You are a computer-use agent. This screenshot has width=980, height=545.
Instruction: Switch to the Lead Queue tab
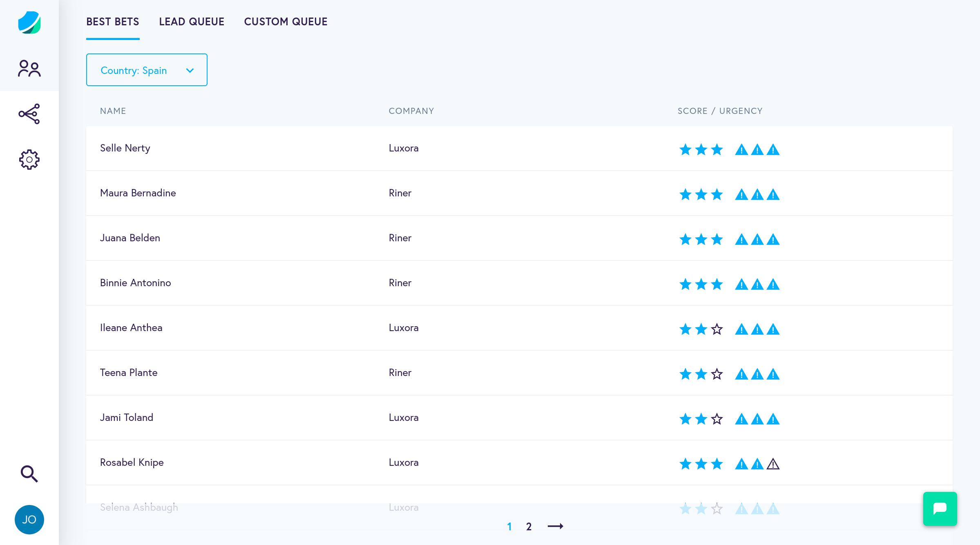(192, 22)
